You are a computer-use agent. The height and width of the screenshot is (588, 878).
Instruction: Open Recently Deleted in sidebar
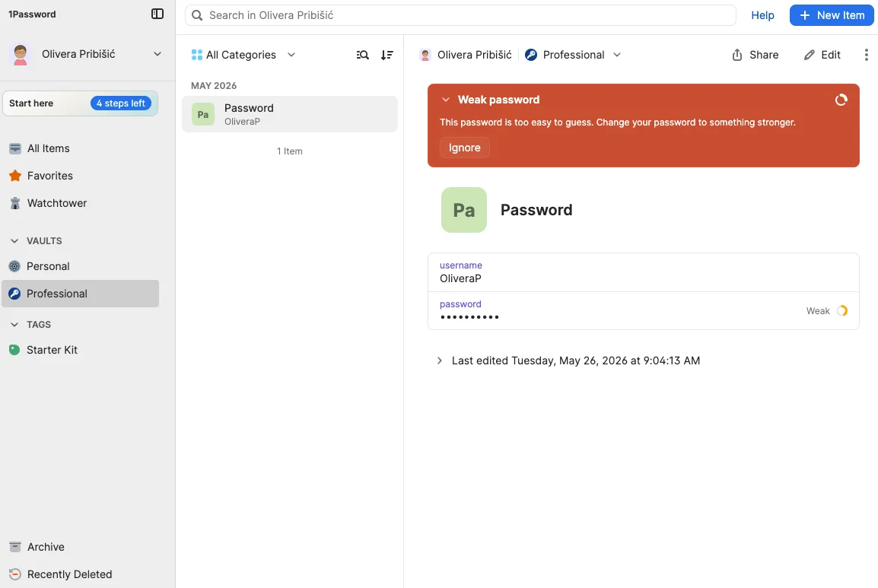(81, 574)
